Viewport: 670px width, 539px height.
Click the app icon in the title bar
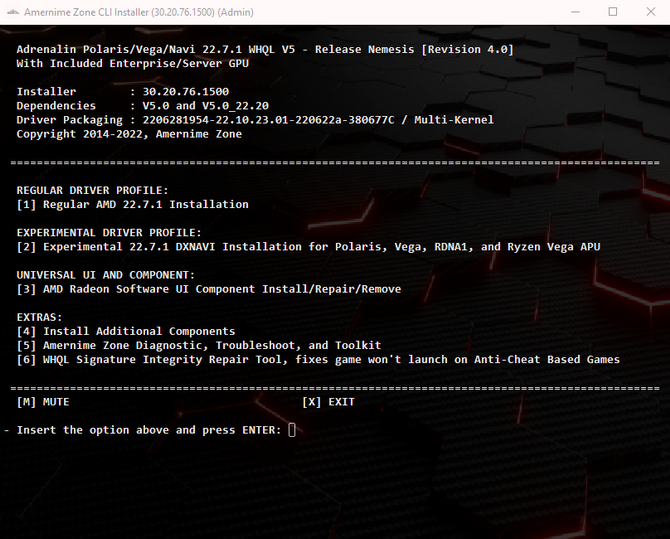tap(12, 12)
